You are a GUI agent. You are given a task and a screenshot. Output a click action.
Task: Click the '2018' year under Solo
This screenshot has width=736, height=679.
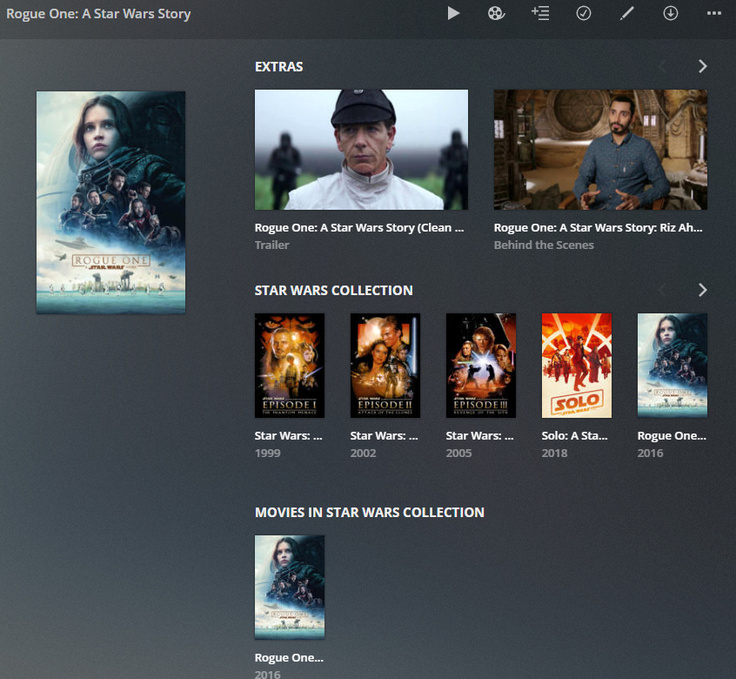pos(554,453)
